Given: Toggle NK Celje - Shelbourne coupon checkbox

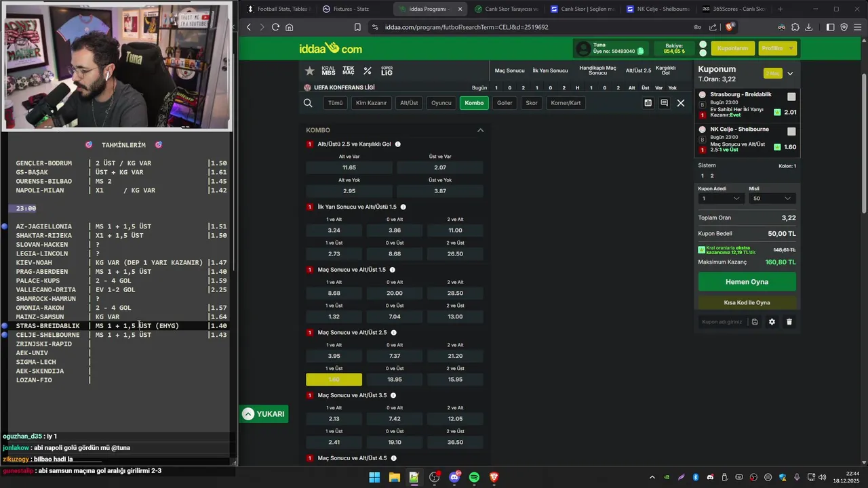Looking at the screenshot, I should coord(791,131).
